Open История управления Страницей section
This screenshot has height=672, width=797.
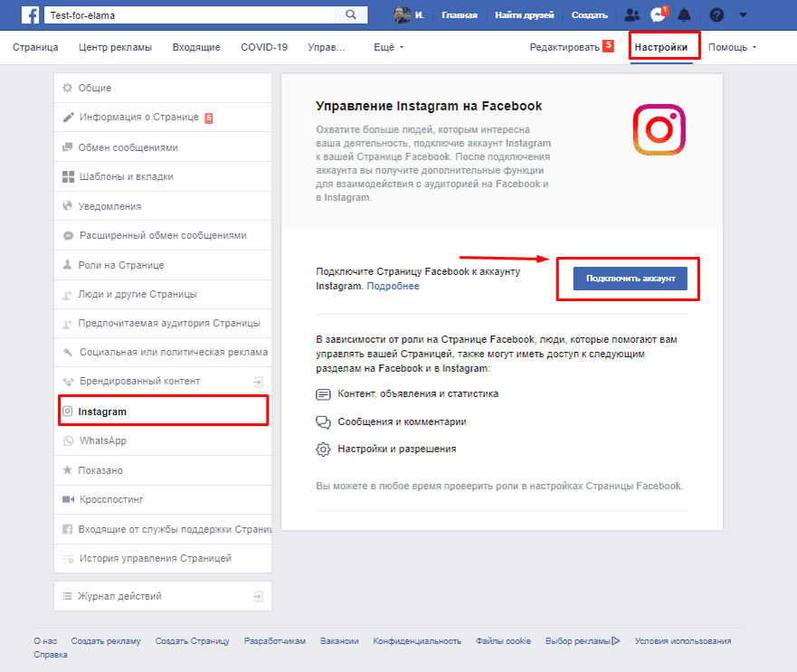[163, 558]
